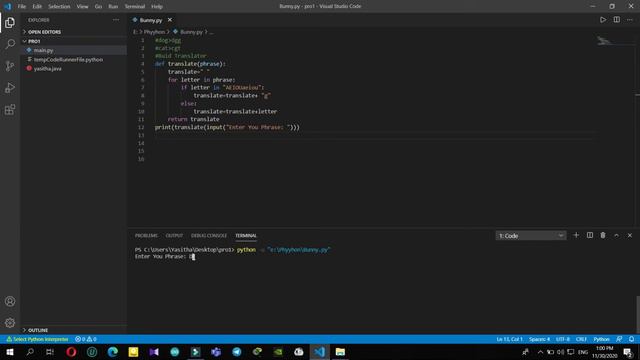The height and width of the screenshot is (360, 640).
Task: Open the Selection menu
Action: pyautogui.click(x=59, y=7)
